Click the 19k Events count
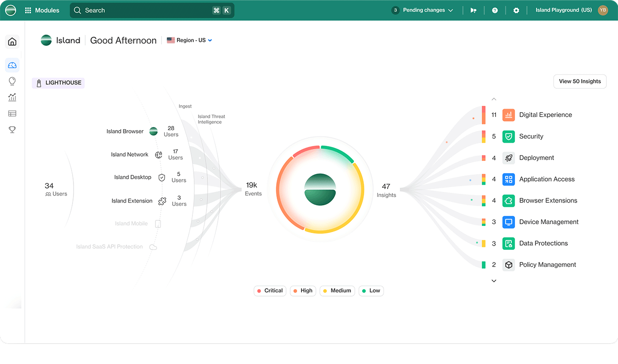Viewport: 618px width, 364px height. click(253, 189)
